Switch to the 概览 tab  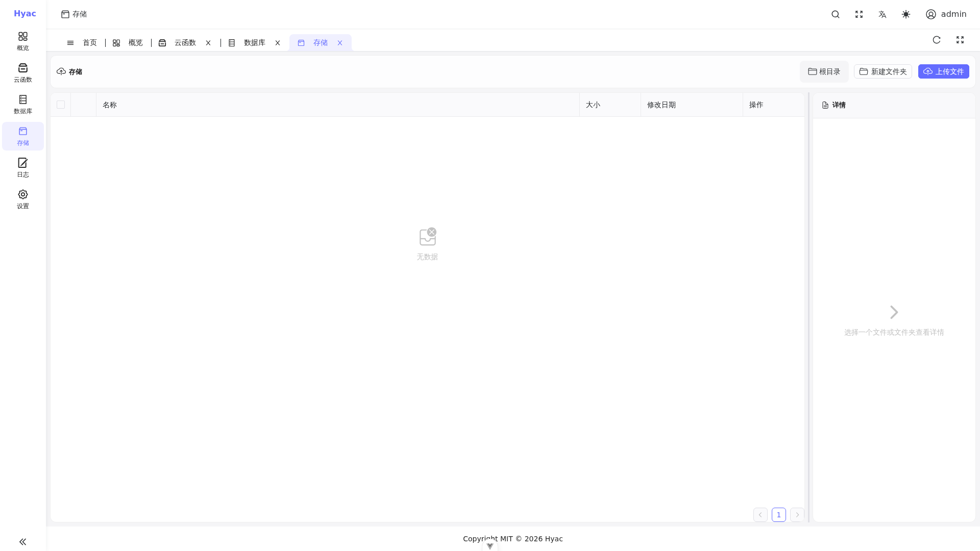(128, 43)
